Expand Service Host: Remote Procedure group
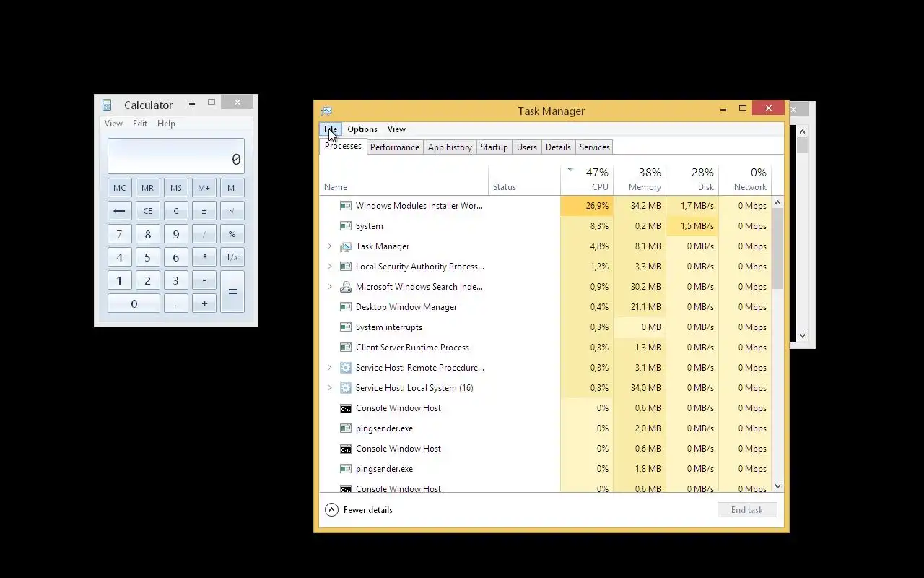 pyautogui.click(x=330, y=368)
